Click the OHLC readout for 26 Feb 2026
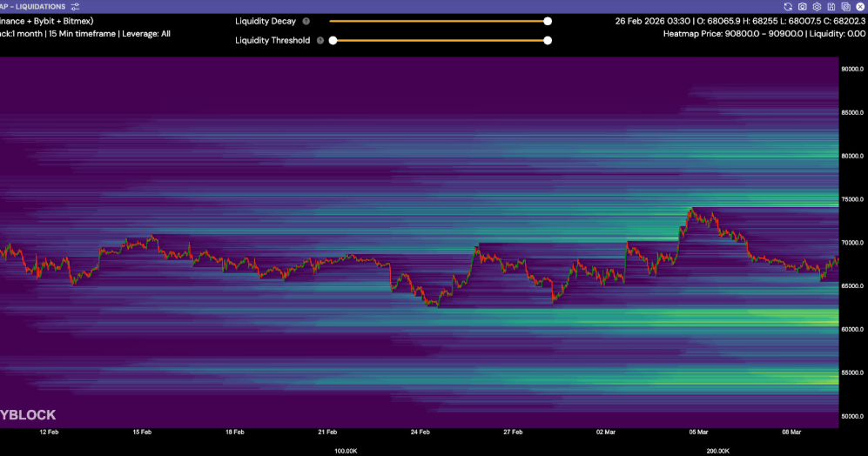The image size is (868, 456). 740,21
